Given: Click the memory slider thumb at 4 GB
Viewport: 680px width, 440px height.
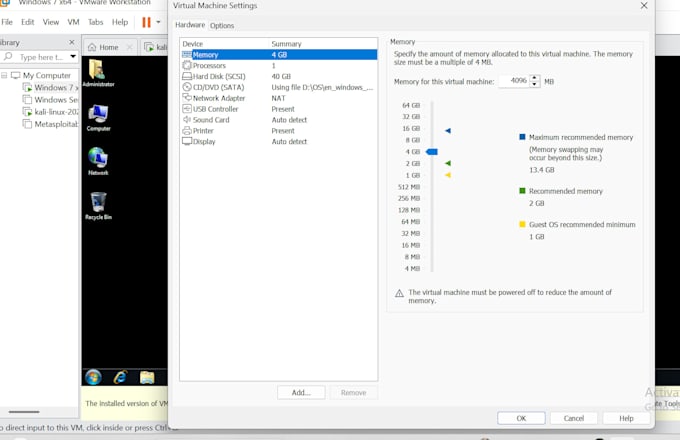Looking at the screenshot, I should (x=432, y=152).
